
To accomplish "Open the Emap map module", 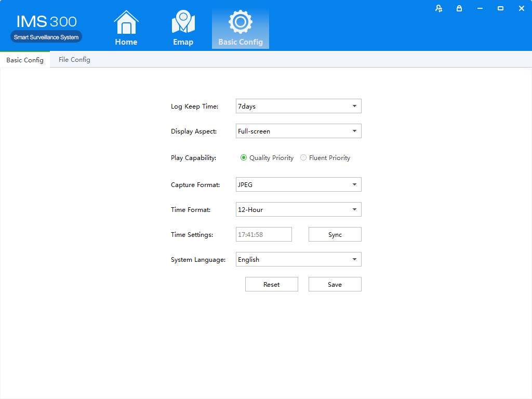I will [183, 29].
